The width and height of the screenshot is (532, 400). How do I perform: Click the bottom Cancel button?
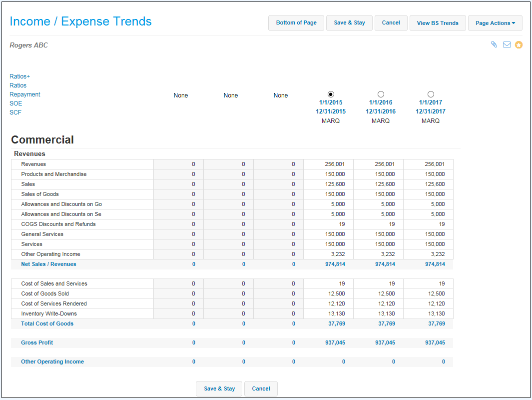[261, 388]
